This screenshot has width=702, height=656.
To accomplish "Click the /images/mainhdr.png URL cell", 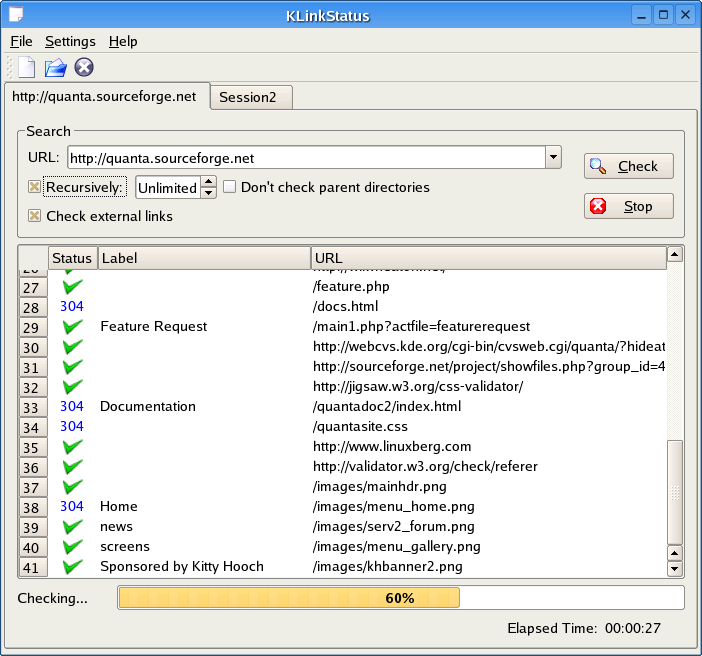I will tap(380, 487).
